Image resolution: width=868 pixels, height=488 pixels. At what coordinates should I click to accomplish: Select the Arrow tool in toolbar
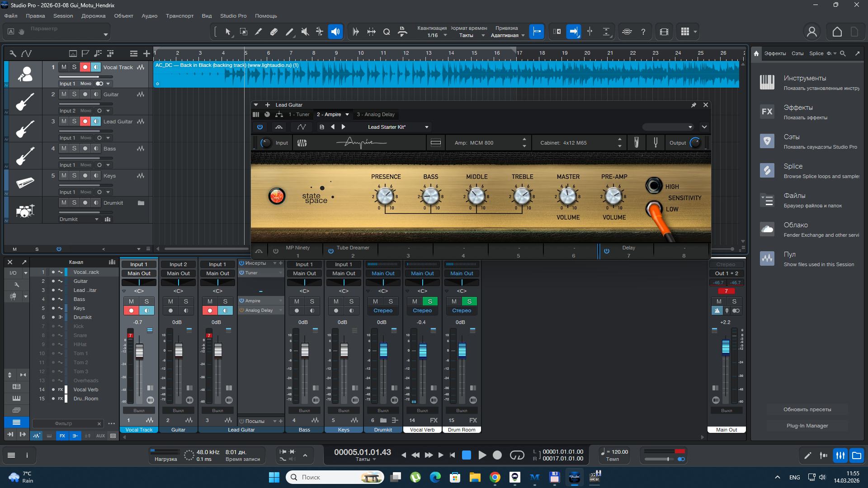[228, 32]
